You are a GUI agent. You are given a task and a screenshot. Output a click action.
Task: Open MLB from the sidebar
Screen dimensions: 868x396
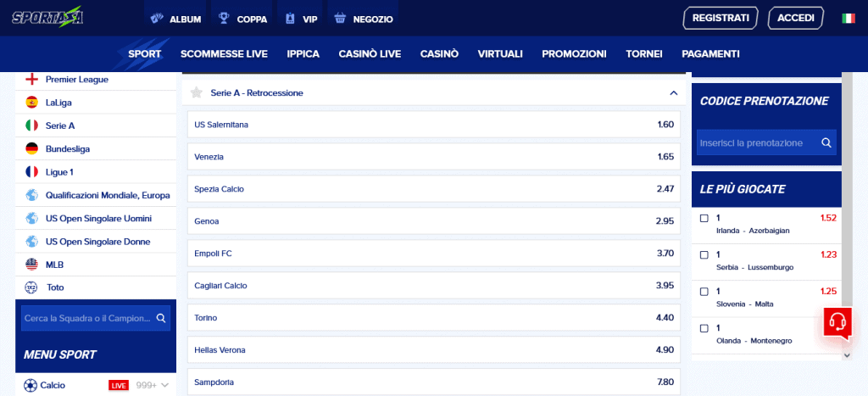(55, 265)
